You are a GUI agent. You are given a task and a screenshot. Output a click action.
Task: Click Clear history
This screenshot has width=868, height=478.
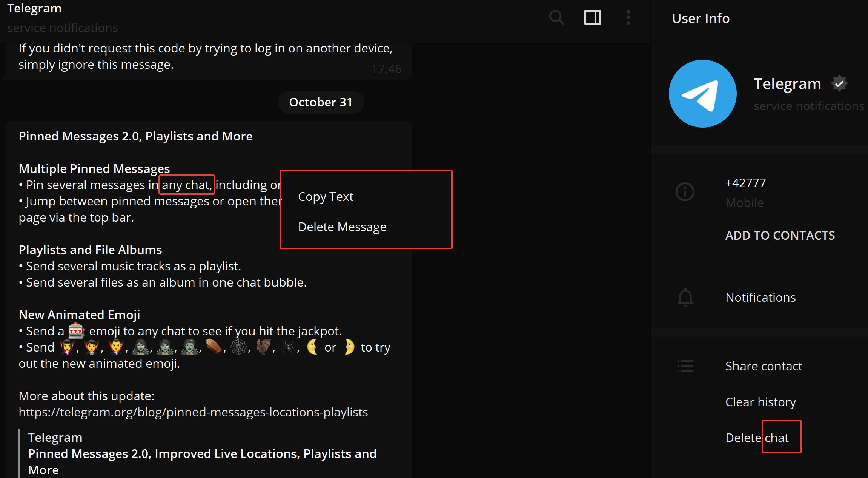pos(760,401)
